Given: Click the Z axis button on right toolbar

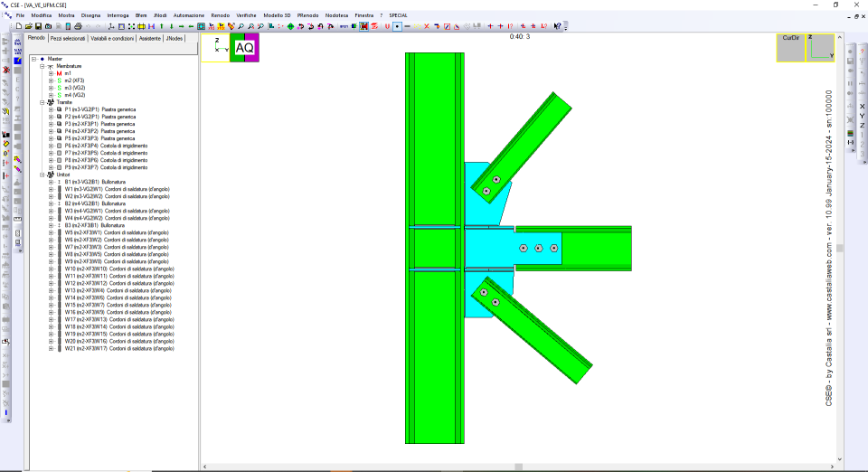Looking at the screenshot, I should pos(862,126).
